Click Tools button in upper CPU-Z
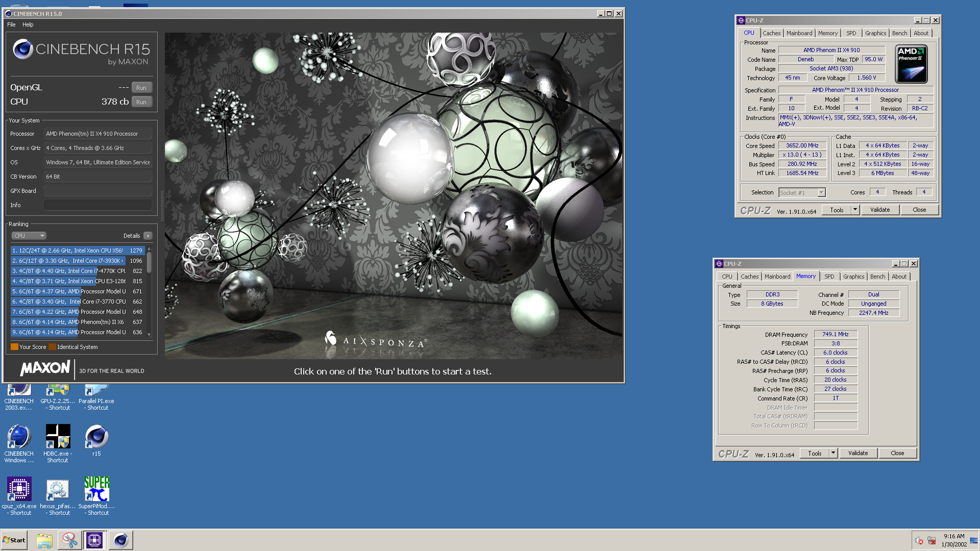 click(837, 210)
